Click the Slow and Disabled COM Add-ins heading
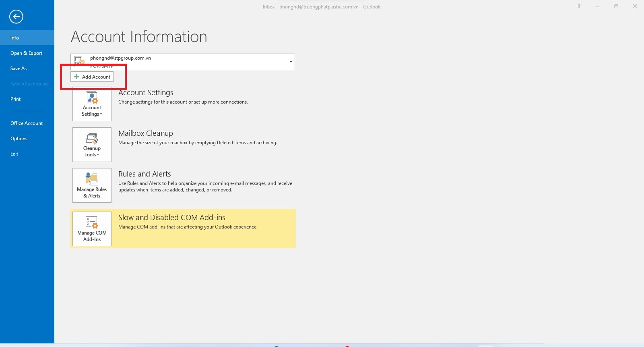Image resolution: width=644 pixels, height=347 pixels. 171,217
